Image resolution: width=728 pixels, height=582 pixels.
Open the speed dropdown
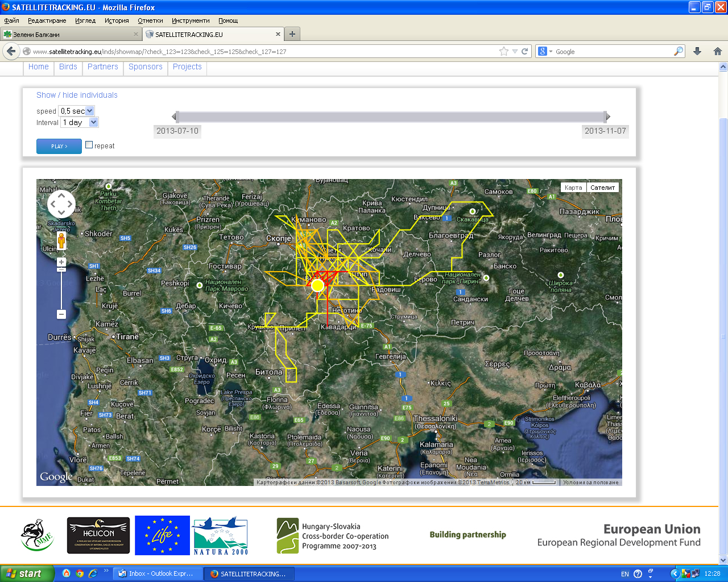tap(77, 111)
